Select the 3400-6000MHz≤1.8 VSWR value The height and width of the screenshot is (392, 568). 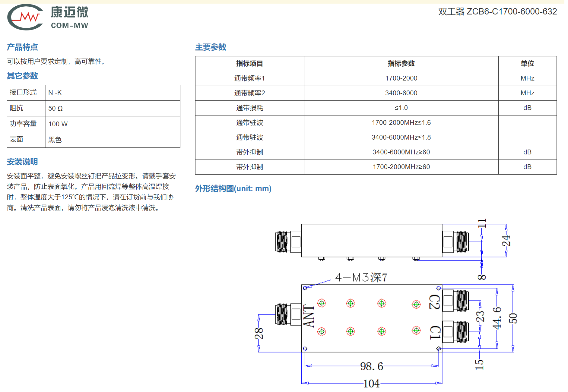coord(401,138)
